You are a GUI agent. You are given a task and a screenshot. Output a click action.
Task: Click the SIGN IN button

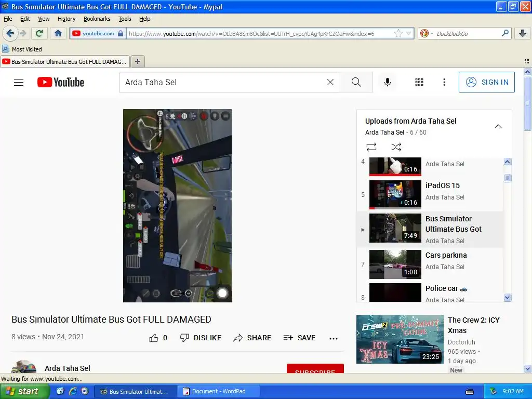pos(486,82)
